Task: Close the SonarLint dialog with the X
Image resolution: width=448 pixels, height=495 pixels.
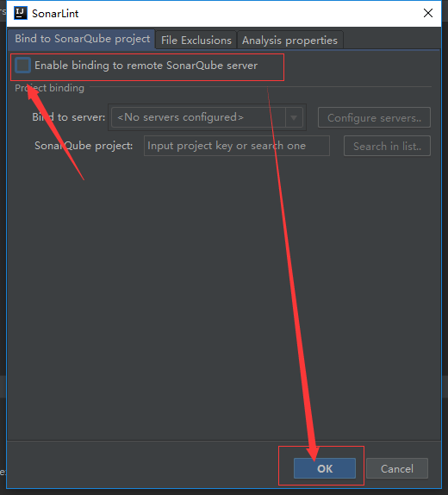Action: [428, 13]
